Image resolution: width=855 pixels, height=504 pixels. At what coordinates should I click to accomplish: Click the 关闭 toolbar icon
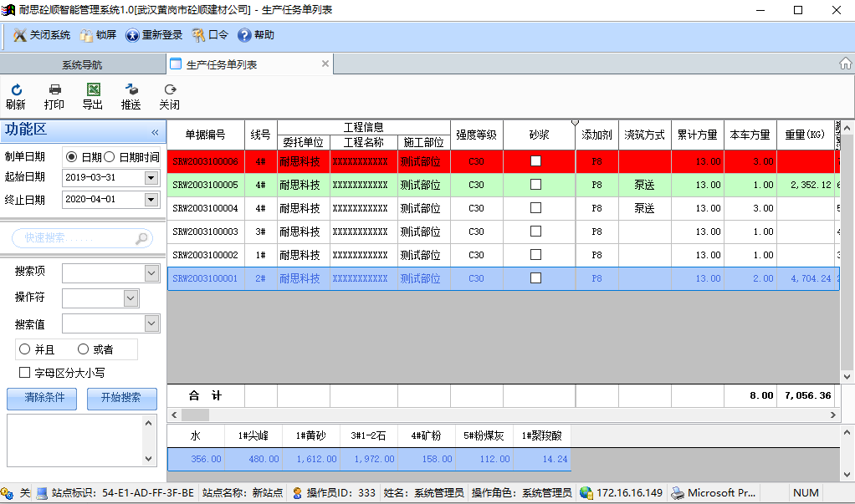[x=170, y=90]
